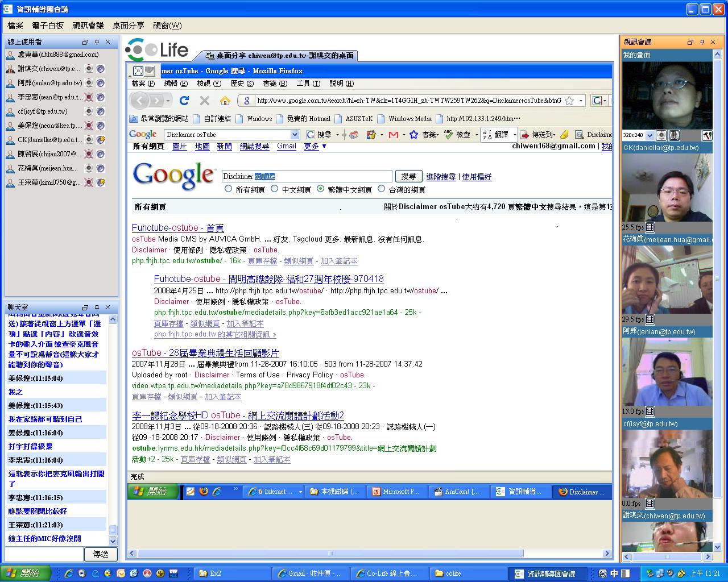
Task: Click Google search query box
Action: (307, 176)
